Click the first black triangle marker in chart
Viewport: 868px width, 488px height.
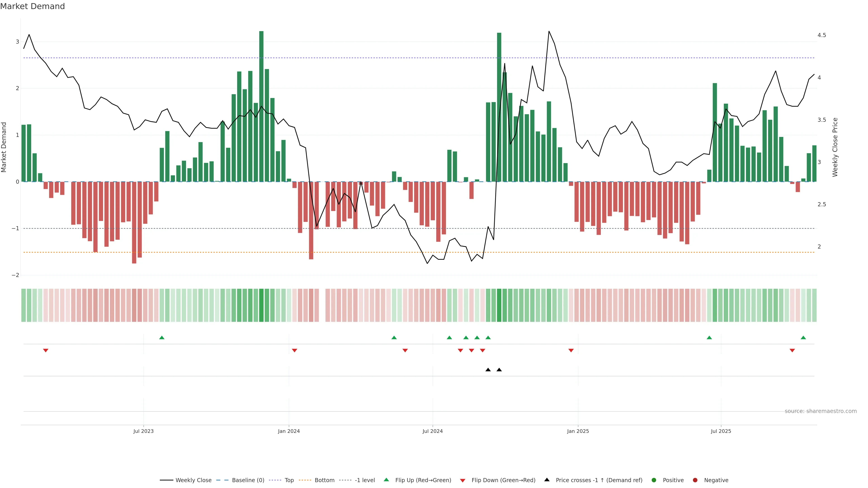coord(488,370)
